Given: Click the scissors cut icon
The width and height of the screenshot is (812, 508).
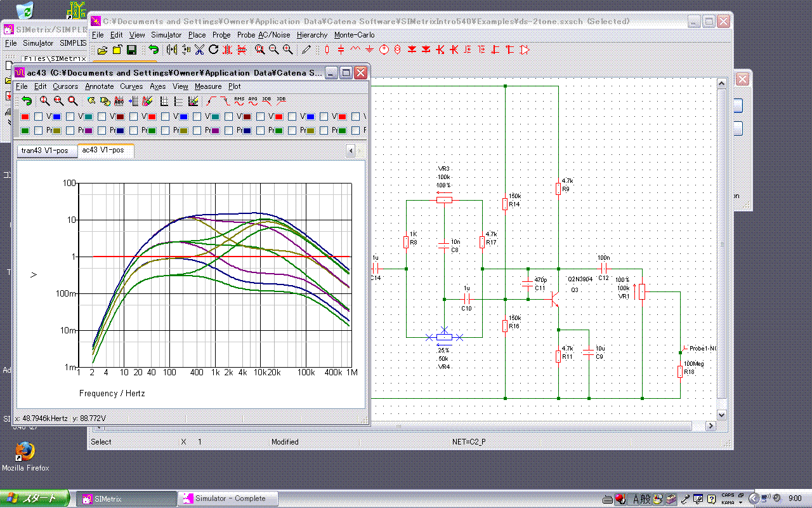Looking at the screenshot, I should click(x=199, y=50).
